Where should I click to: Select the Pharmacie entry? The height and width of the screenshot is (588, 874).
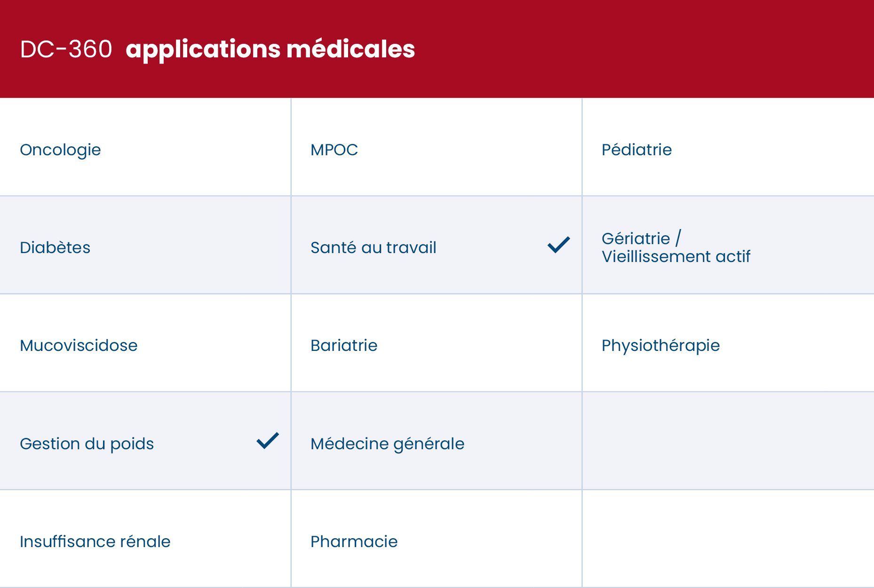coord(354,541)
